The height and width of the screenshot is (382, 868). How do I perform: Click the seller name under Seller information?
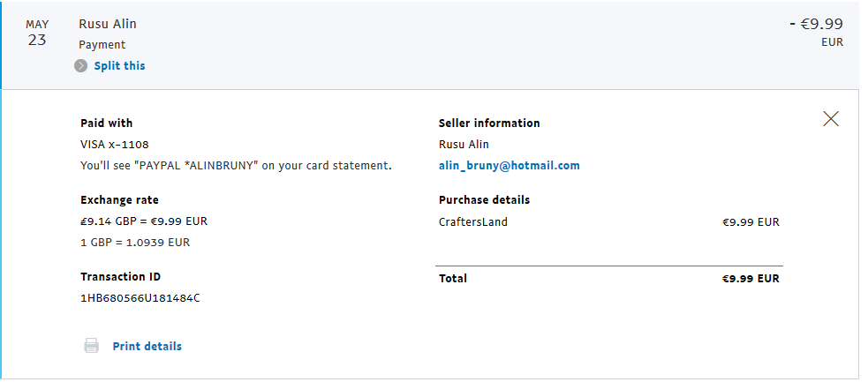464,145
